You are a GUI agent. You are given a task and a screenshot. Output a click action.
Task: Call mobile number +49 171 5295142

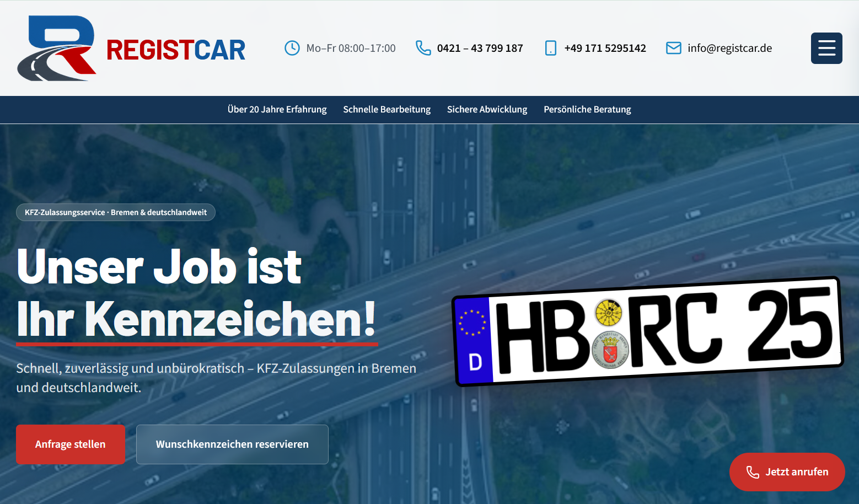coord(605,48)
